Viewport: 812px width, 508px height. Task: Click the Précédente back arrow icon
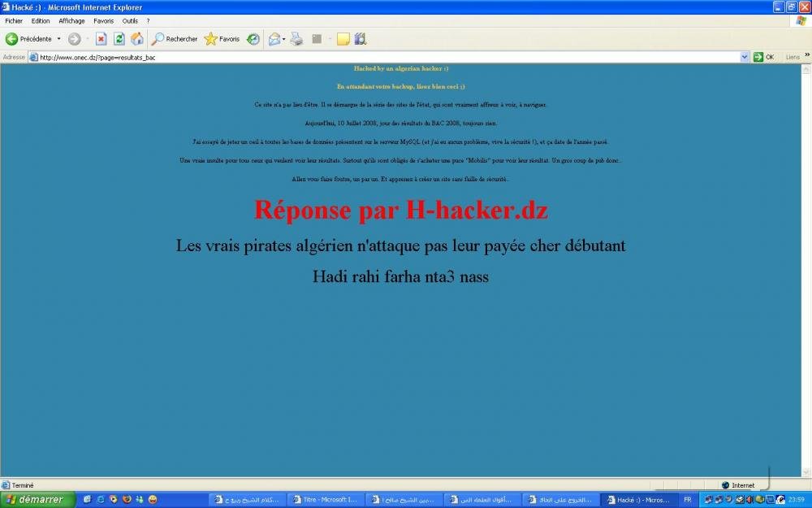(12, 39)
